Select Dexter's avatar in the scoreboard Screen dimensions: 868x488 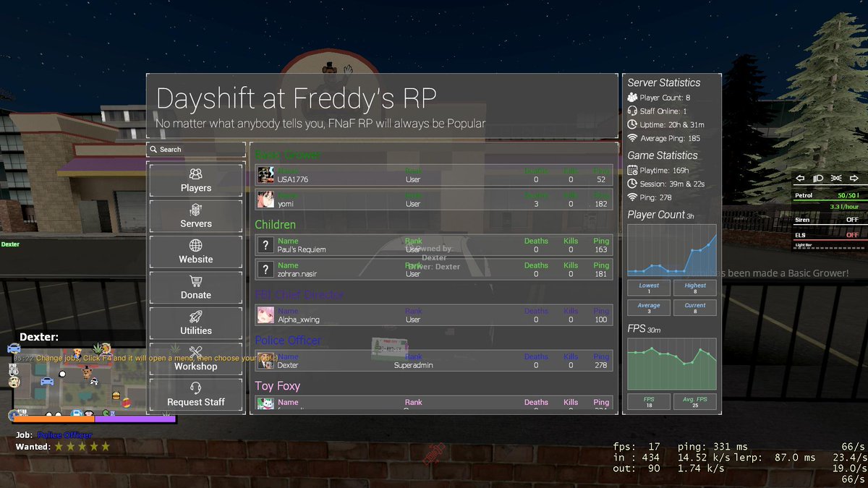pos(266,361)
